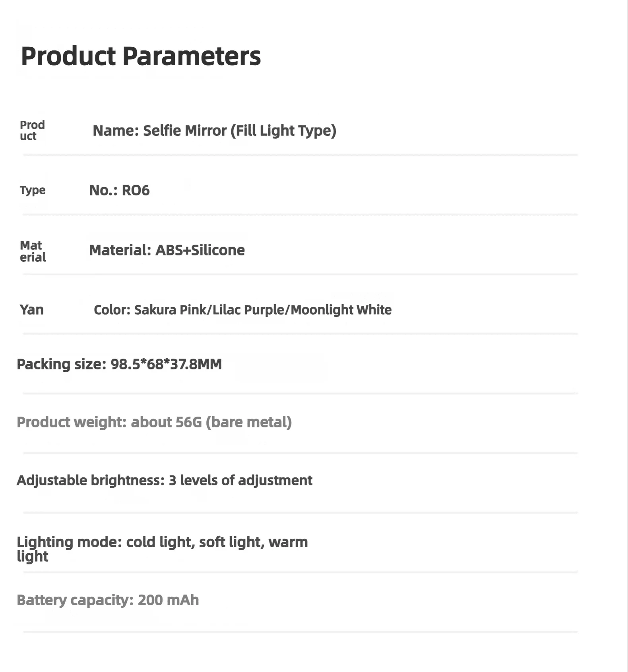Select the Battery capacity 200 mAh line
628x672 pixels.
108,600
